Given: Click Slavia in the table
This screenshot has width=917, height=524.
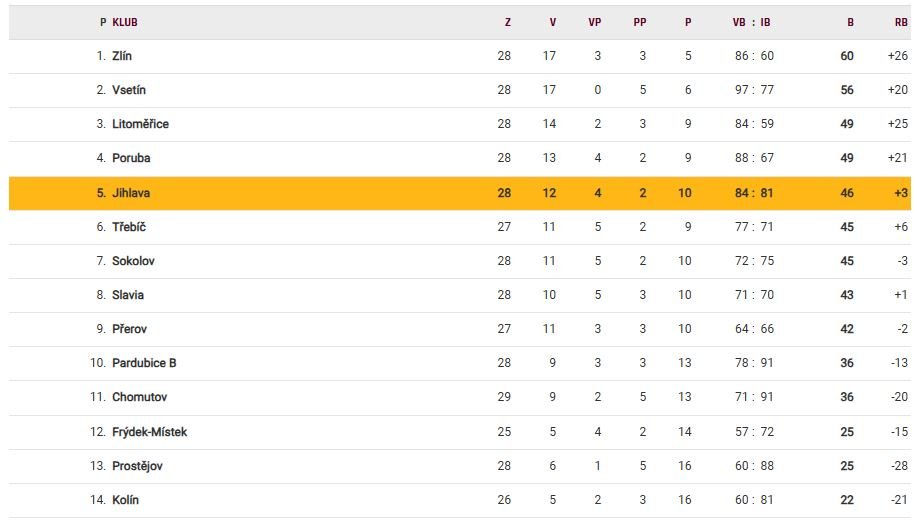Looking at the screenshot, I should 128,295.
